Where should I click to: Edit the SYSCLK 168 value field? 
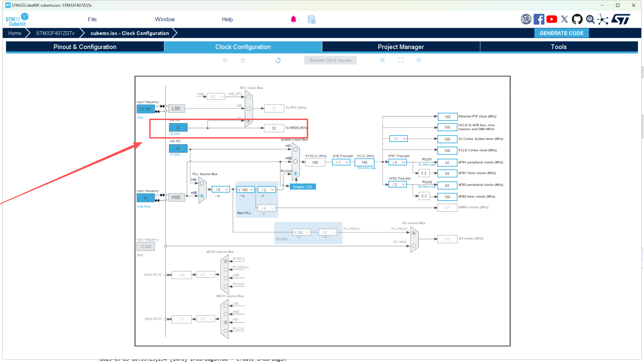click(315, 162)
